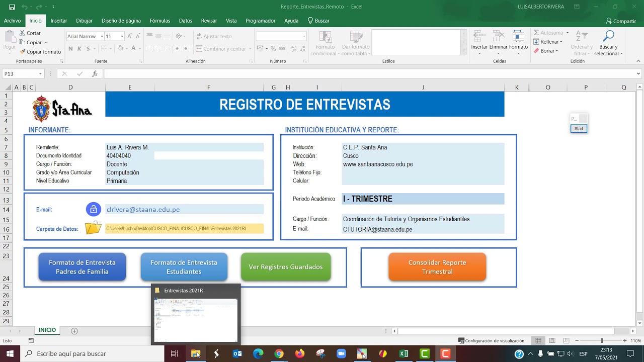The image size is (644, 362).
Task: Click Formato de Entrevista Padres de Familia button
Action: (82, 267)
